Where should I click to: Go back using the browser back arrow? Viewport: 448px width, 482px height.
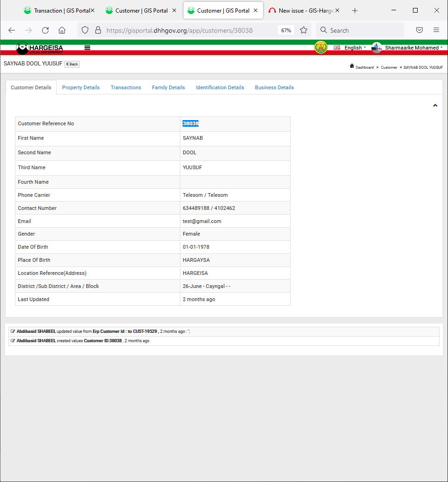12,30
